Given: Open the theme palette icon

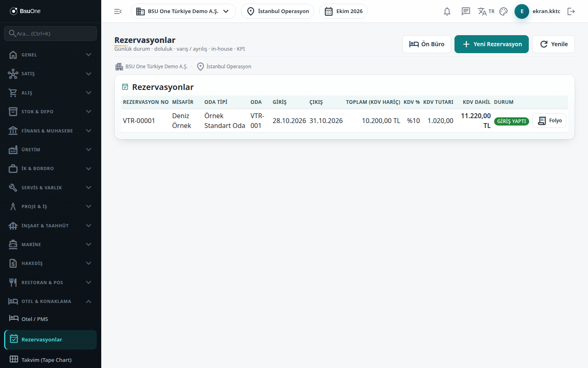Looking at the screenshot, I should tap(503, 11).
